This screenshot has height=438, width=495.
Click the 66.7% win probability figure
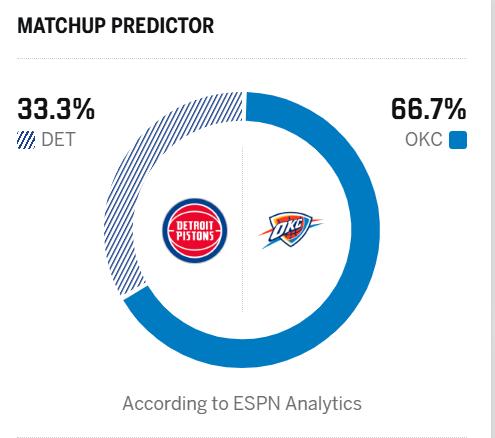(429, 109)
